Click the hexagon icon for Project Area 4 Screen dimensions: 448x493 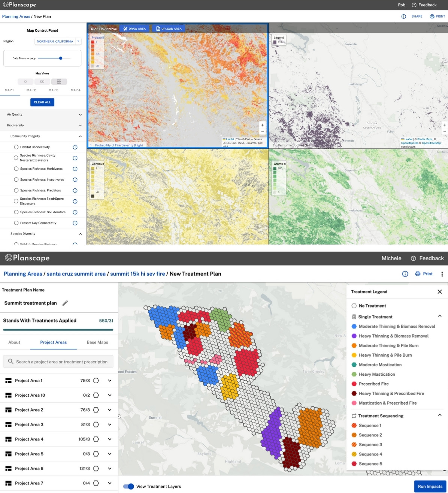pyautogui.click(x=96, y=439)
